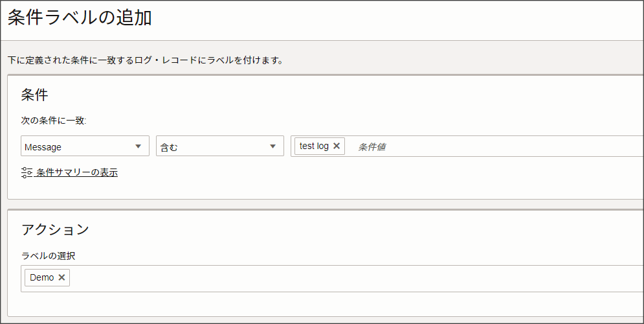The width and height of the screenshot is (644, 324).
Task: Click empty space in the ラベルの選択 box
Action: point(324,278)
